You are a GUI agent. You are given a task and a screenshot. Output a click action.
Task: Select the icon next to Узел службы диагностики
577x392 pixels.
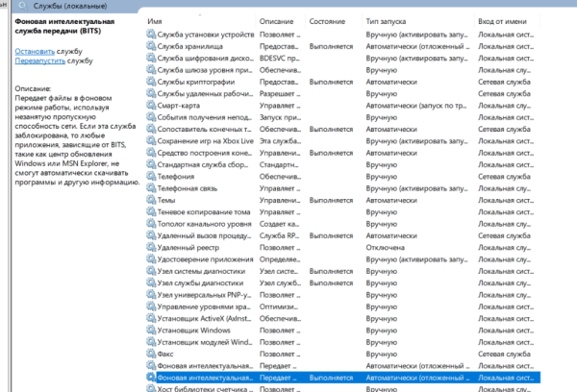151,282
